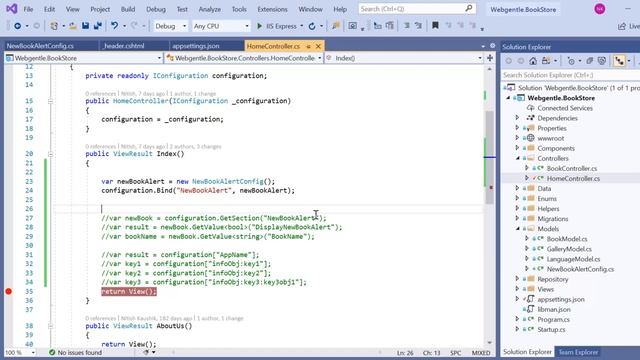Click the Save All toolbar icon
The image size is (640, 360).
tap(98, 26)
